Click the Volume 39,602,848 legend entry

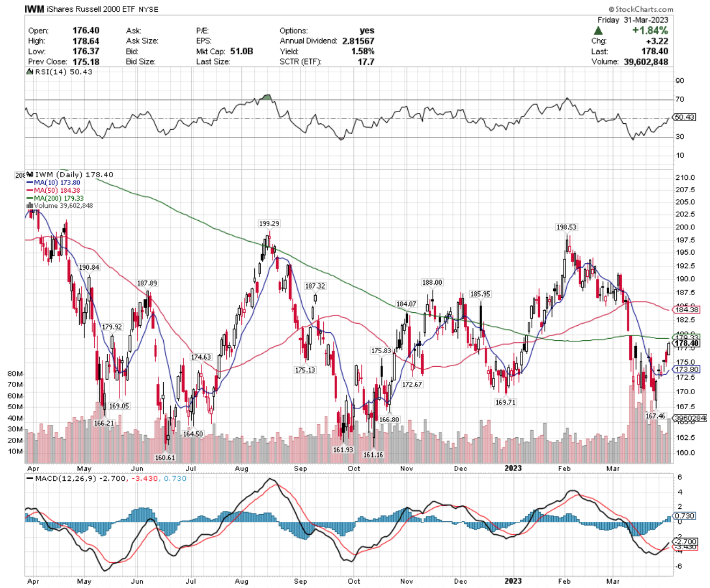60,206
